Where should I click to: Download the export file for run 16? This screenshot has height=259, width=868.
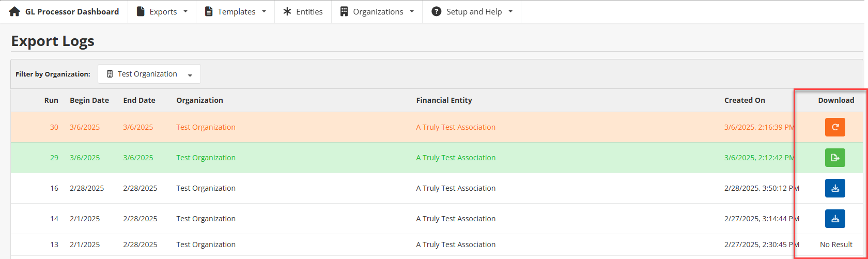pyautogui.click(x=834, y=188)
